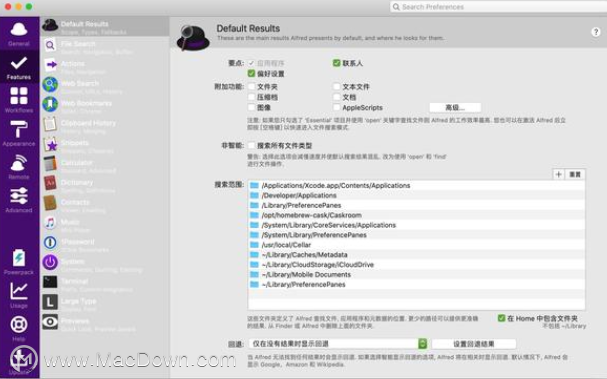Click the Search Preferences field
Image resolution: width=607 pixels, height=379 pixels.
[x=498, y=7]
